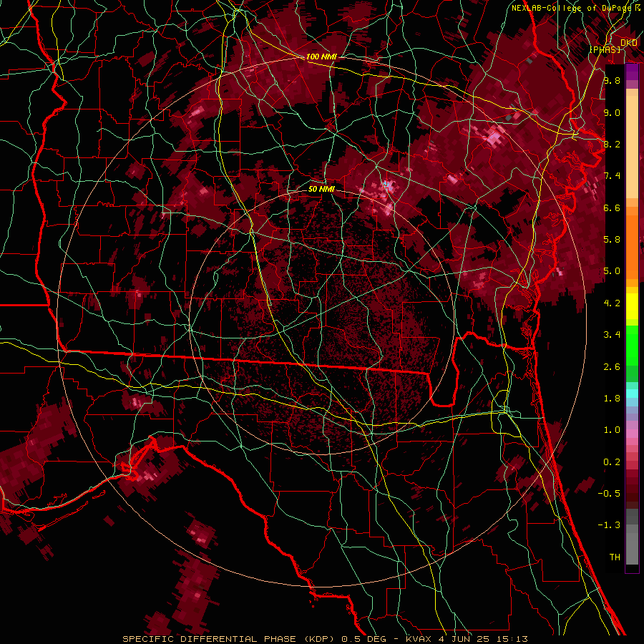Click the 1.0 color scale value

[612, 430]
